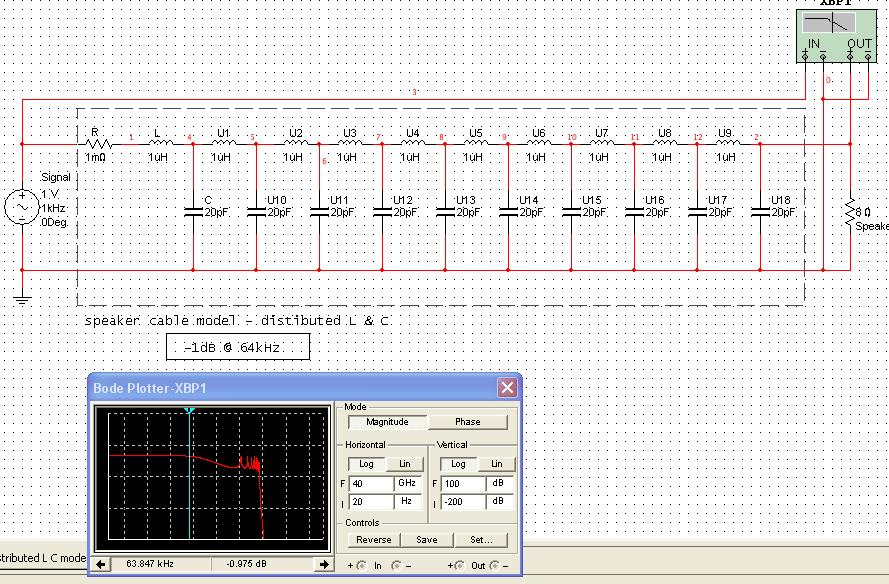This screenshot has width=889, height=584.
Task: Select inductor U4 symbol
Action: [x=412, y=143]
